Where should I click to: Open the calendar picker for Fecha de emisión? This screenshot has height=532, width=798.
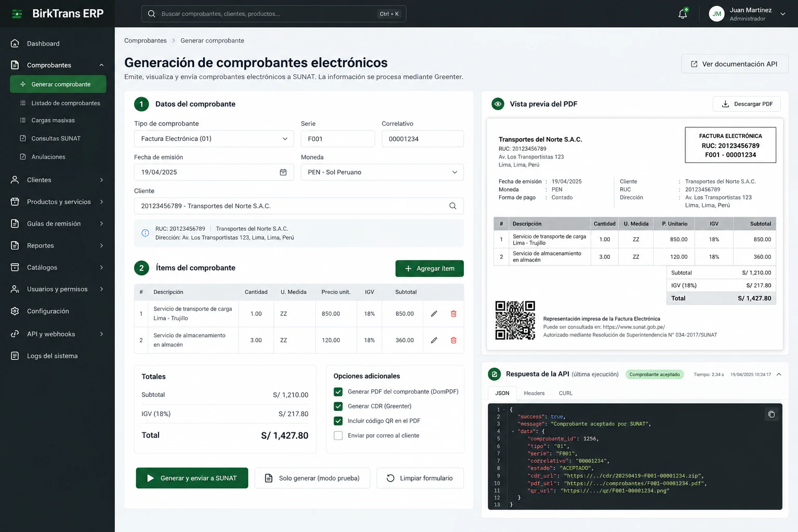coord(283,172)
